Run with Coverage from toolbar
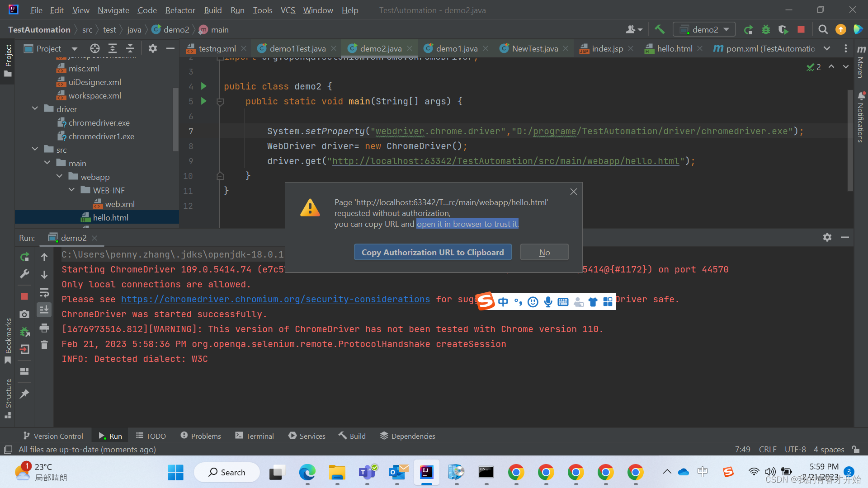This screenshot has width=868, height=488. point(783,29)
